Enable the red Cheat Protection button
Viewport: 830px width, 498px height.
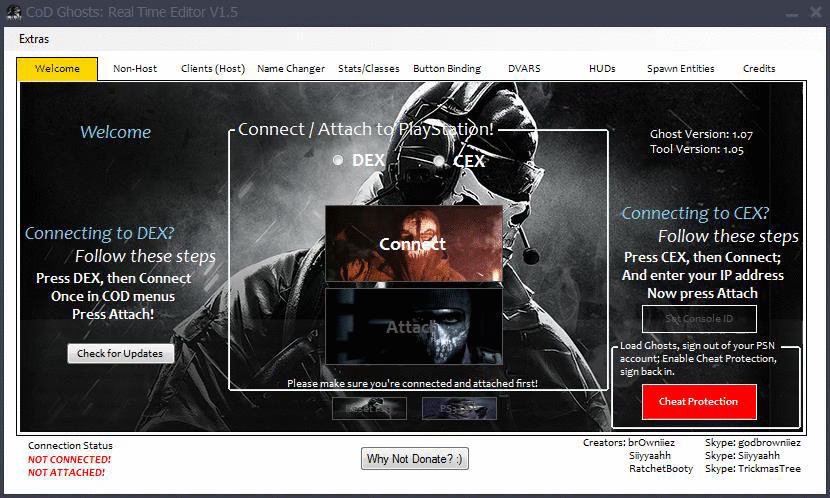tap(699, 402)
